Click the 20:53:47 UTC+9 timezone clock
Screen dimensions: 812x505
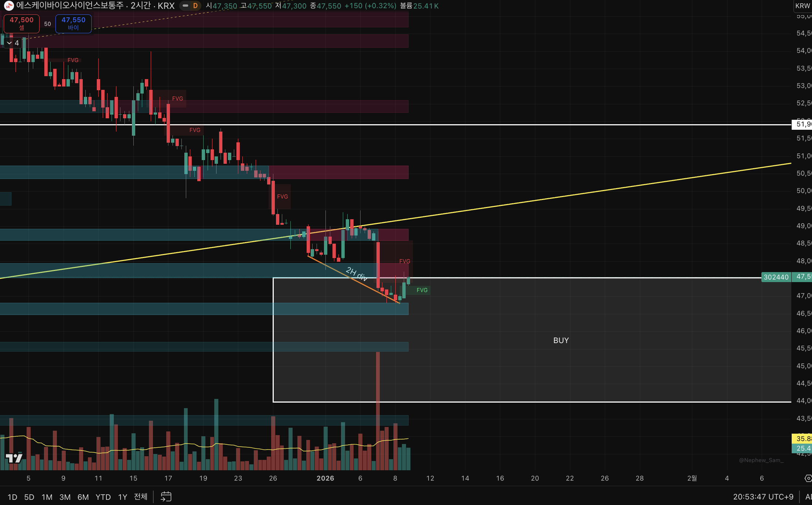coord(763,497)
